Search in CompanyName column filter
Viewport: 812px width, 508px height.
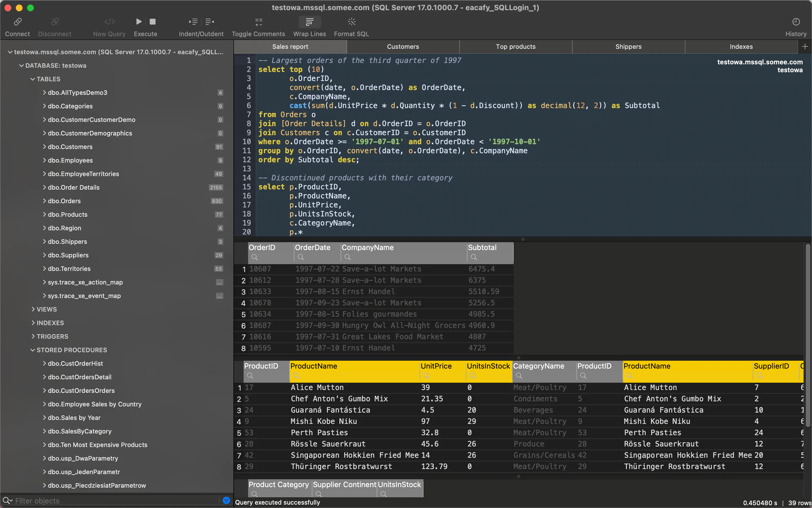348,257
